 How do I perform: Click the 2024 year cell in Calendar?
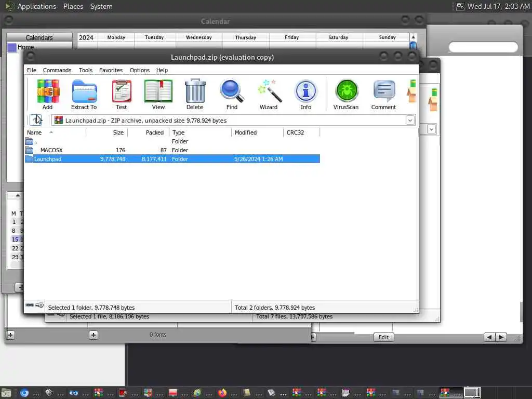click(x=86, y=37)
